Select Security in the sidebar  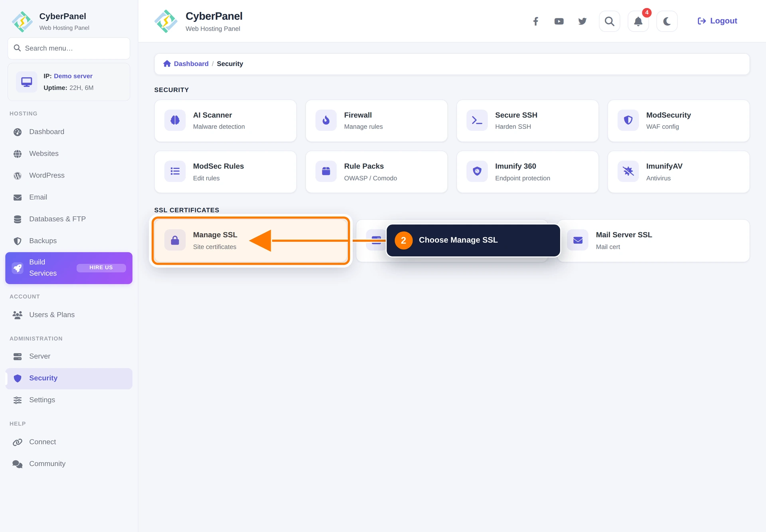pyautogui.click(x=69, y=378)
